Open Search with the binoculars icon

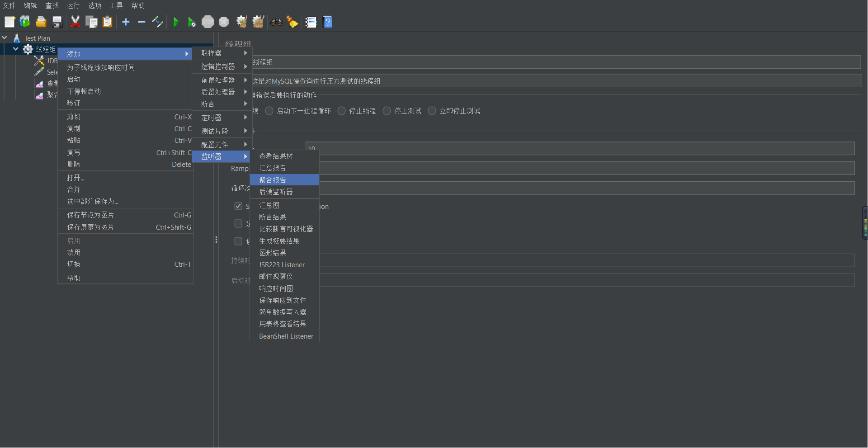point(277,22)
